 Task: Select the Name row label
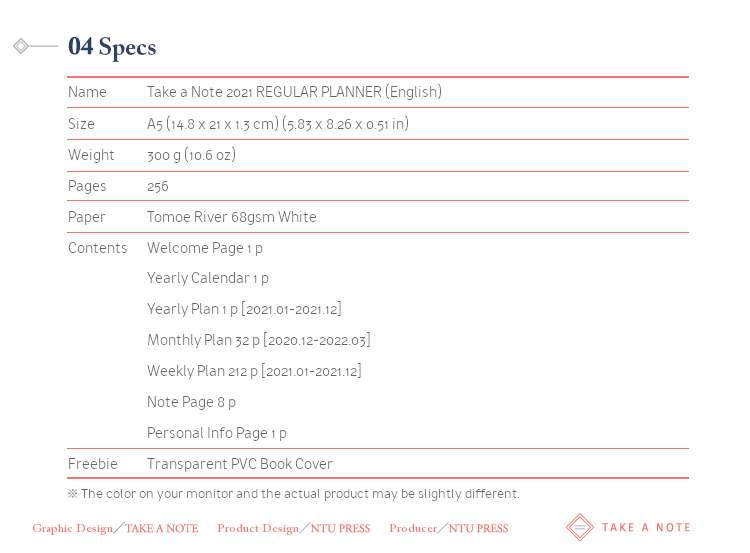(x=87, y=92)
